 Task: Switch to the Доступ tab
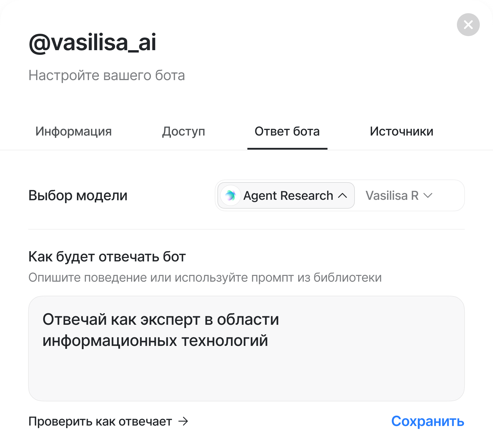click(x=183, y=131)
